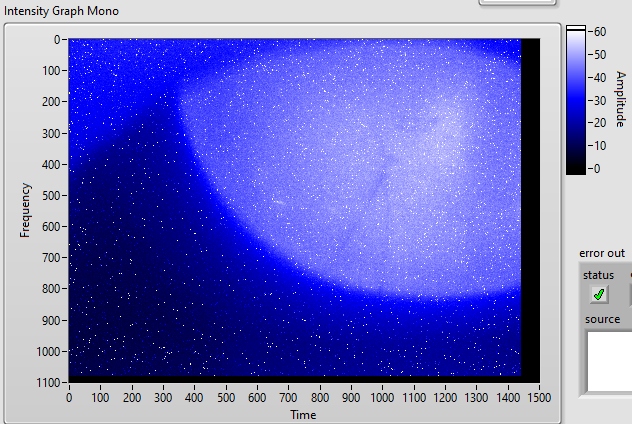The height and width of the screenshot is (424, 632).
Task: Click the 0 tick on Frequency axis
Action: (57, 39)
